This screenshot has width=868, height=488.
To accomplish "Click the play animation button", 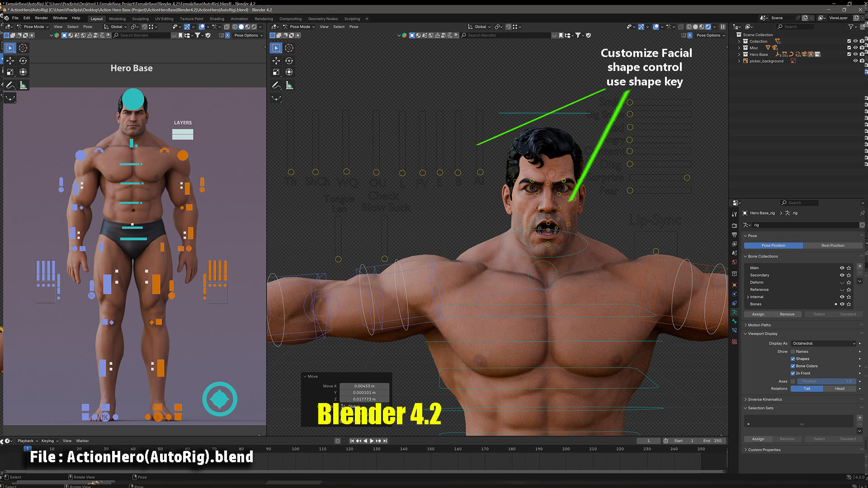I will point(372,441).
